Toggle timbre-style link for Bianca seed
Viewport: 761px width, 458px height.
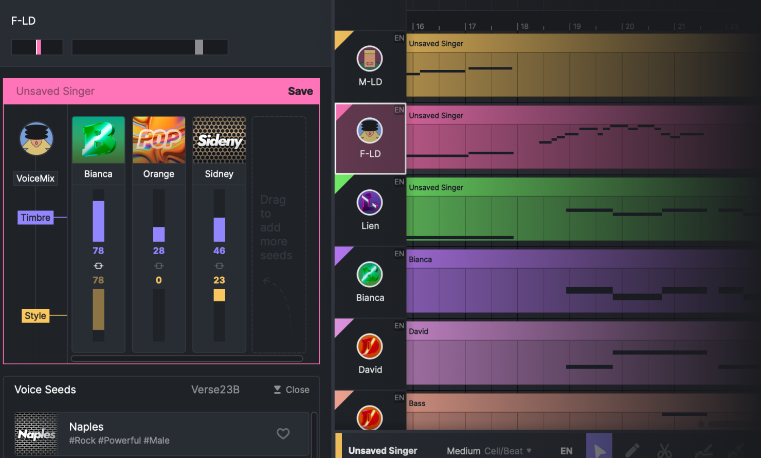pyautogui.click(x=99, y=266)
